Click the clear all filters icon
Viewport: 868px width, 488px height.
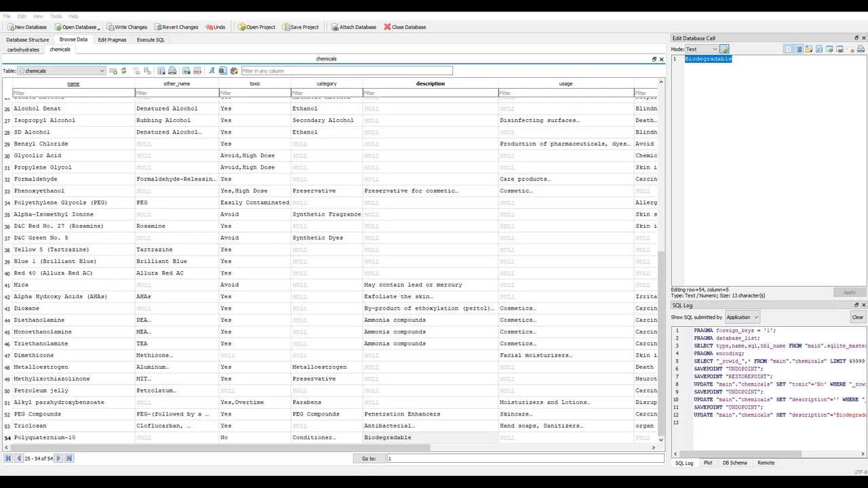tap(136, 70)
